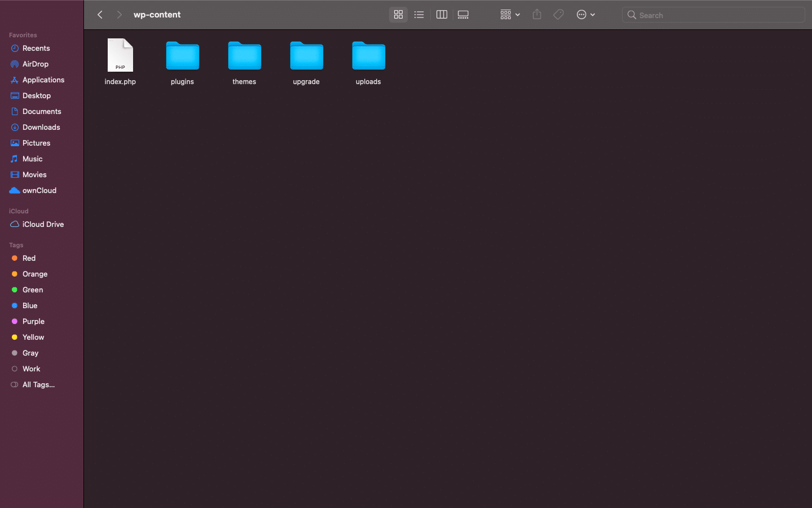This screenshot has height=508, width=812.
Task: Switch to column view
Action: pos(442,15)
